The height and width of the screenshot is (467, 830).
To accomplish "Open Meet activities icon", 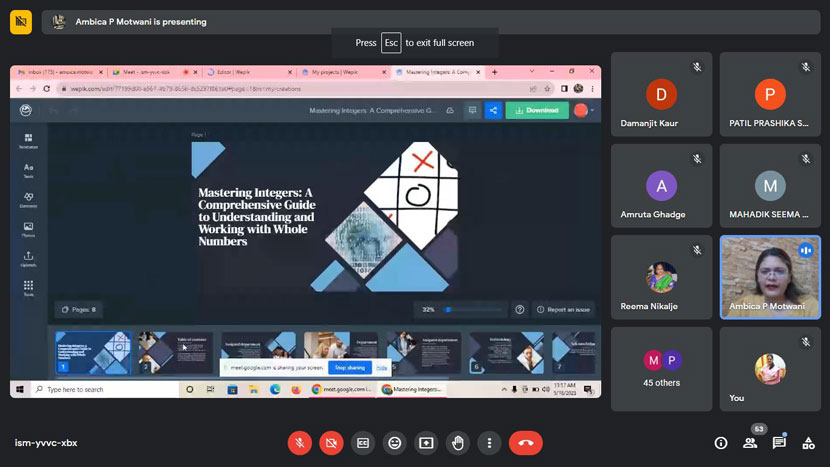I will coord(808,443).
